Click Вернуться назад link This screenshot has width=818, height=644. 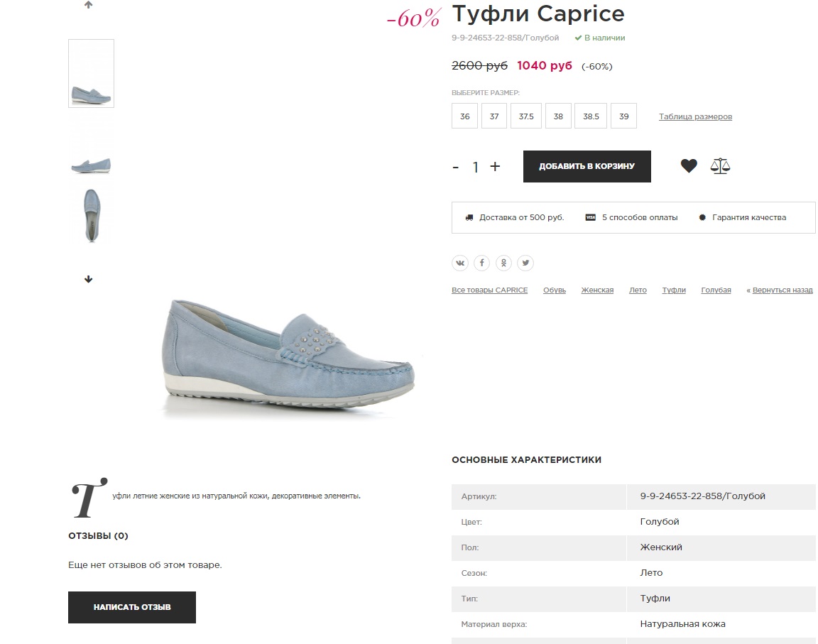coord(782,290)
